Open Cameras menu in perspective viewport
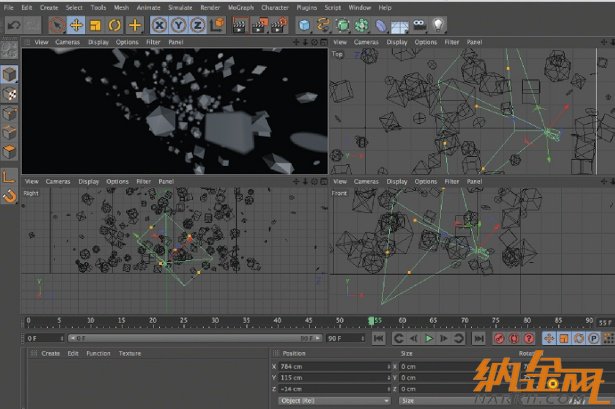The height and width of the screenshot is (409, 615). pos(67,42)
